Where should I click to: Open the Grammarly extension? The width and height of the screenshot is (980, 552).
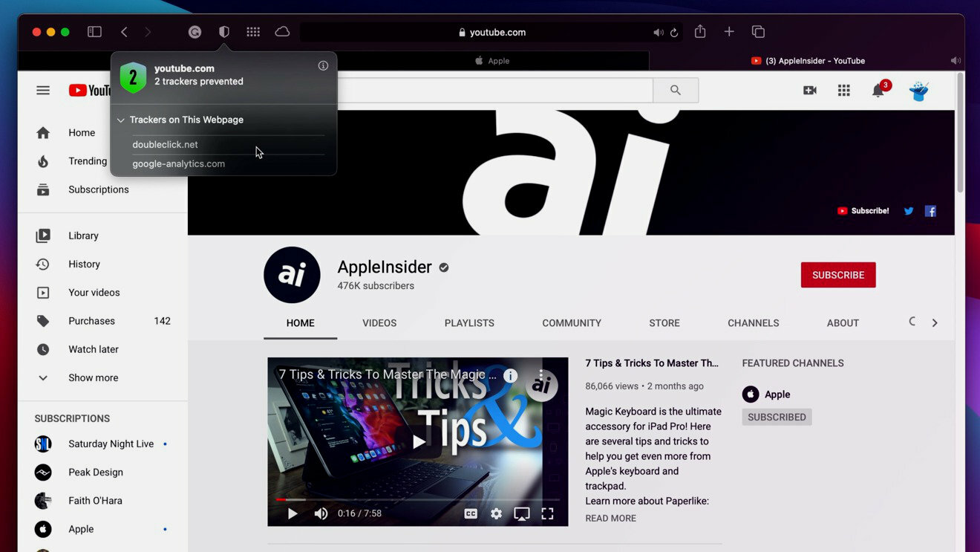click(x=195, y=32)
